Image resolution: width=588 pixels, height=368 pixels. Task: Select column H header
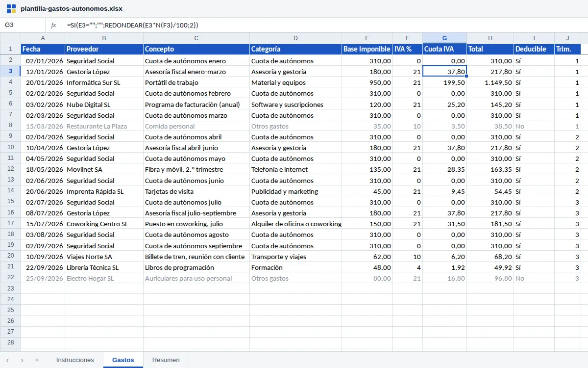(490, 38)
